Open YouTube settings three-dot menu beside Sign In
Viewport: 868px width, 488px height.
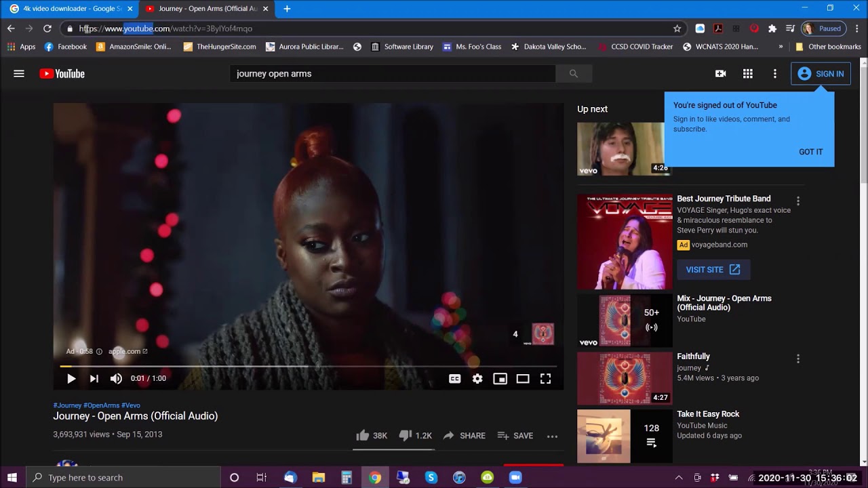click(775, 74)
